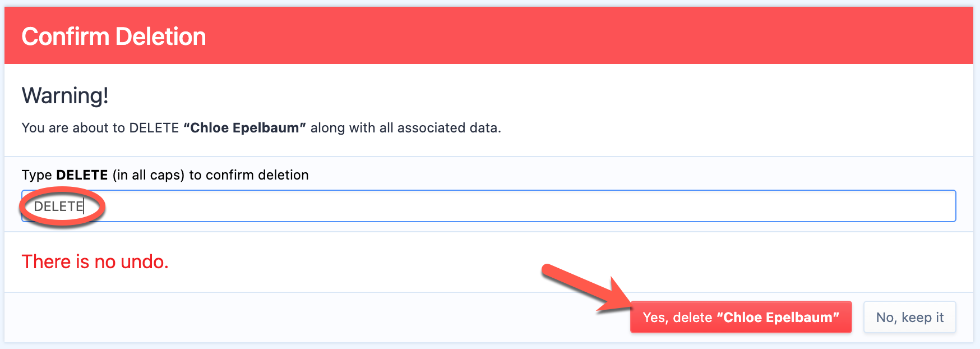Click the red dialog header bar

pos(488,36)
